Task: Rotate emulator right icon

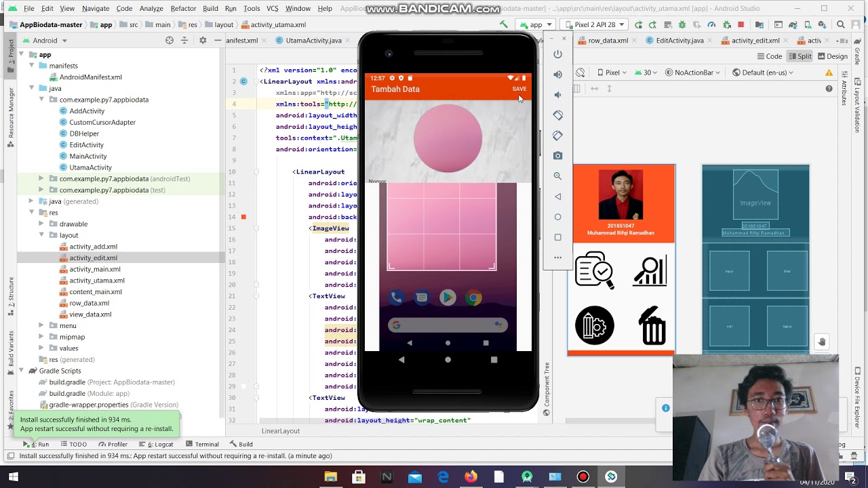Action: click(557, 136)
